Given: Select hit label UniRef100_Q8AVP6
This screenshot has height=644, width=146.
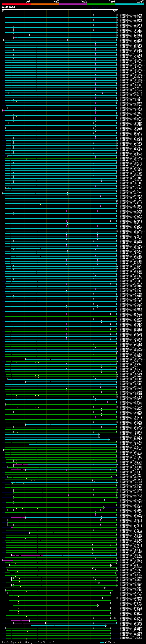Looking at the screenshot, I should 131,45.
